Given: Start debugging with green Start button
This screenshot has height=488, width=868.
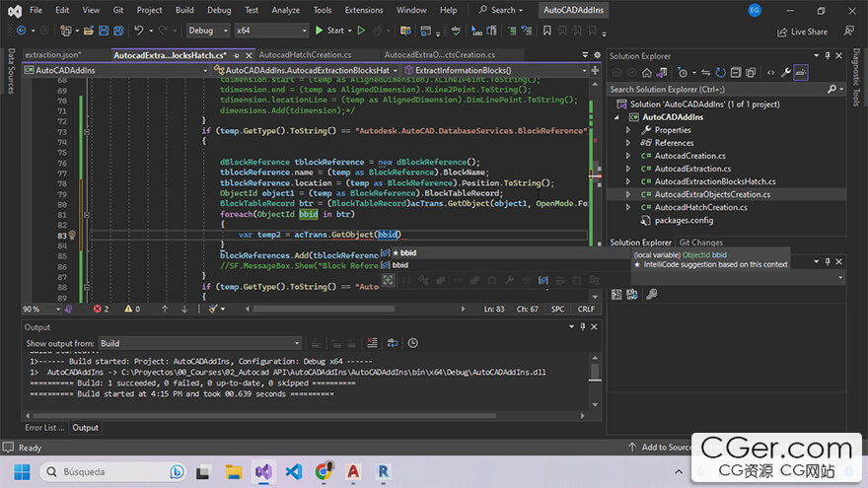Looking at the screenshot, I should coord(329,31).
